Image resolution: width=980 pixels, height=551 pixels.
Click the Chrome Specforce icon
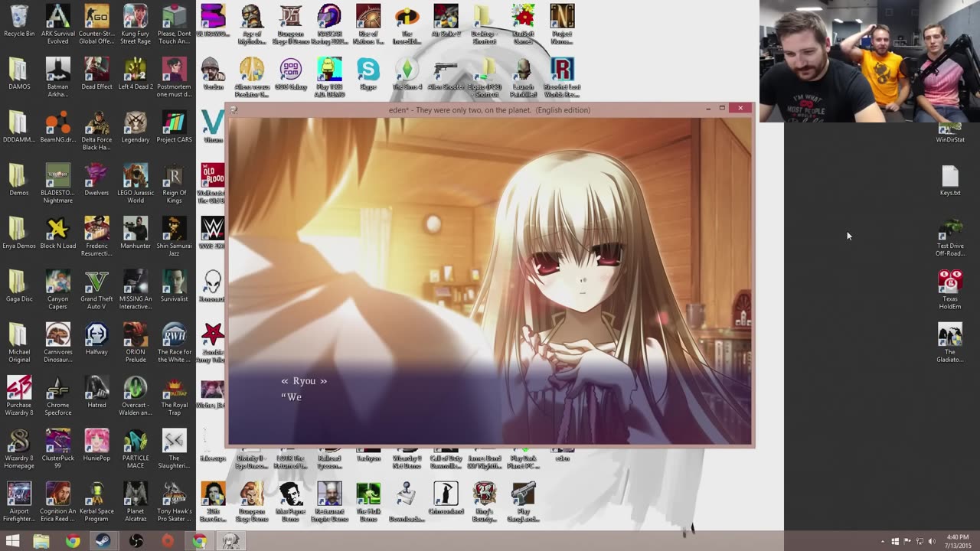[57, 396]
